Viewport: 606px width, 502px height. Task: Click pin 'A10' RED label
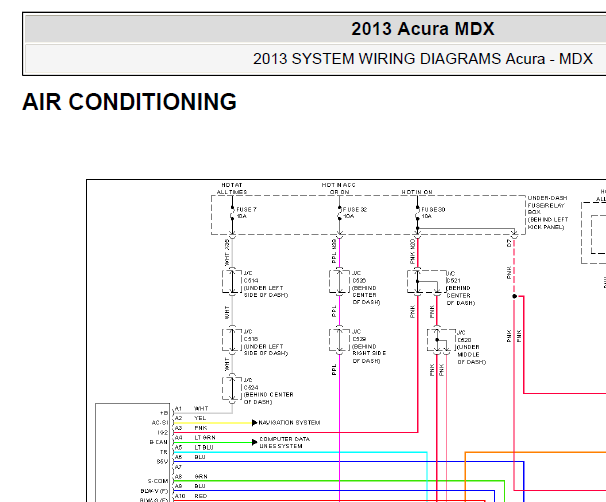tap(191, 496)
